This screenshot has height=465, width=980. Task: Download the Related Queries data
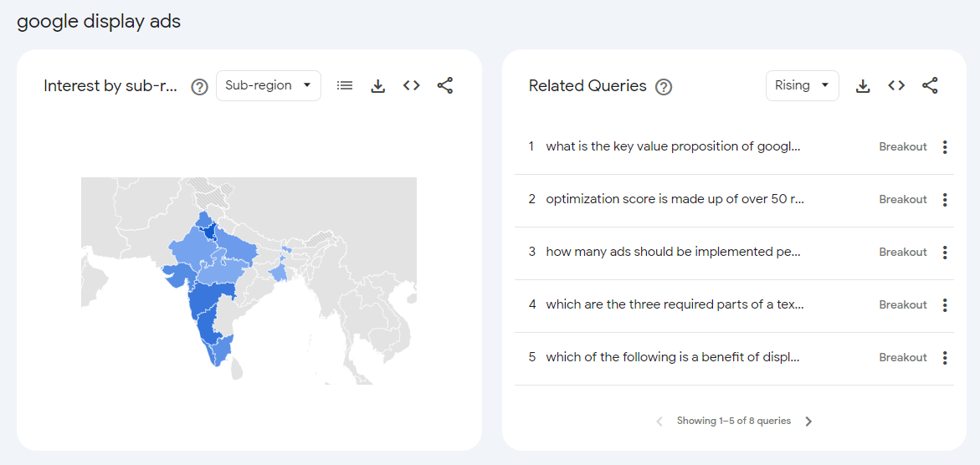[x=863, y=85]
